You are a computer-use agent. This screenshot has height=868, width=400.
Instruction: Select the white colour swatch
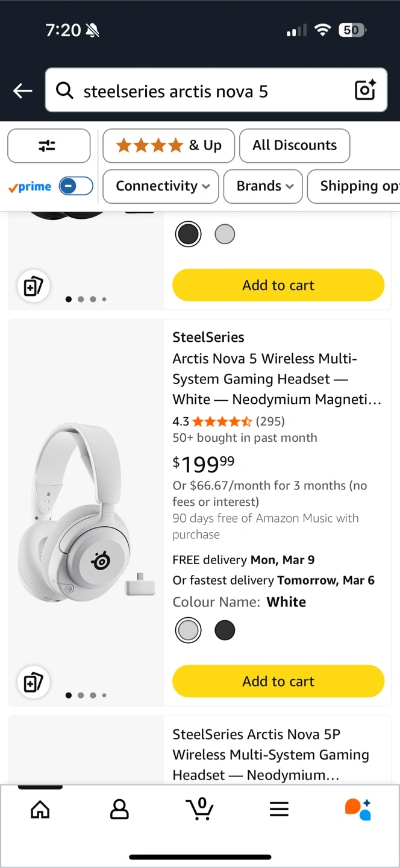(189, 631)
